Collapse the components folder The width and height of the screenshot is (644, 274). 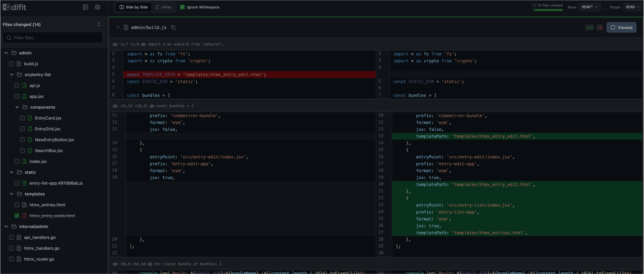[x=17, y=107]
